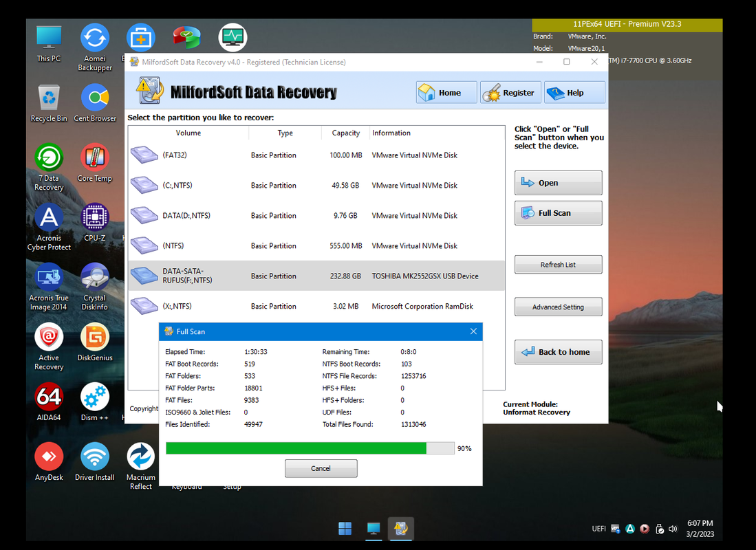Image resolution: width=756 pixels, height=550 pixels.
Task: Open AIDA64 desktop icon
Action: tap(49, 402)
